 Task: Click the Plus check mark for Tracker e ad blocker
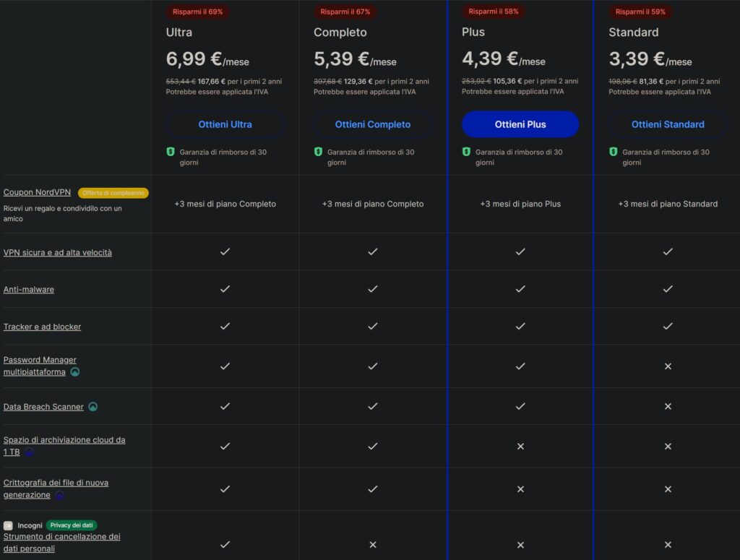click(x=520, y=326)
